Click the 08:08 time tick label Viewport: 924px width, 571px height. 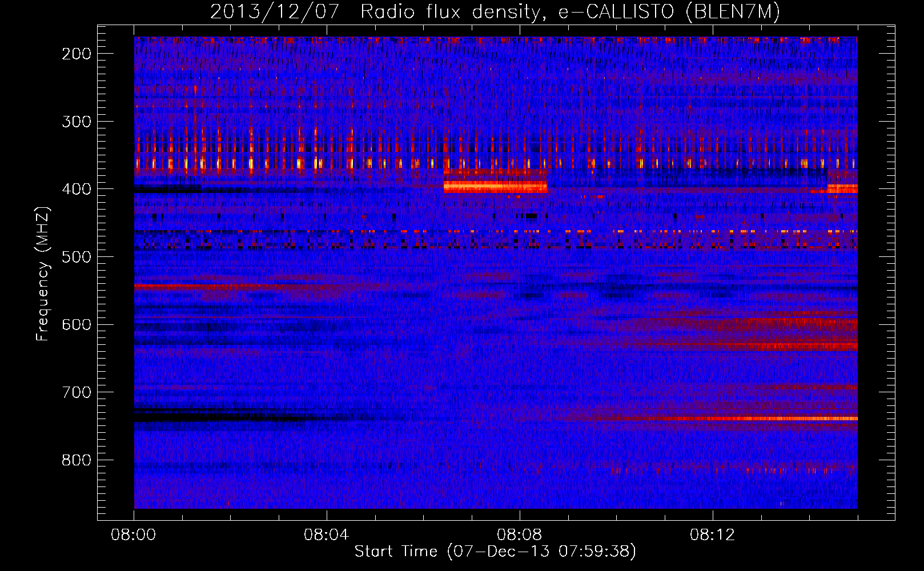click(x=520, y=535)
